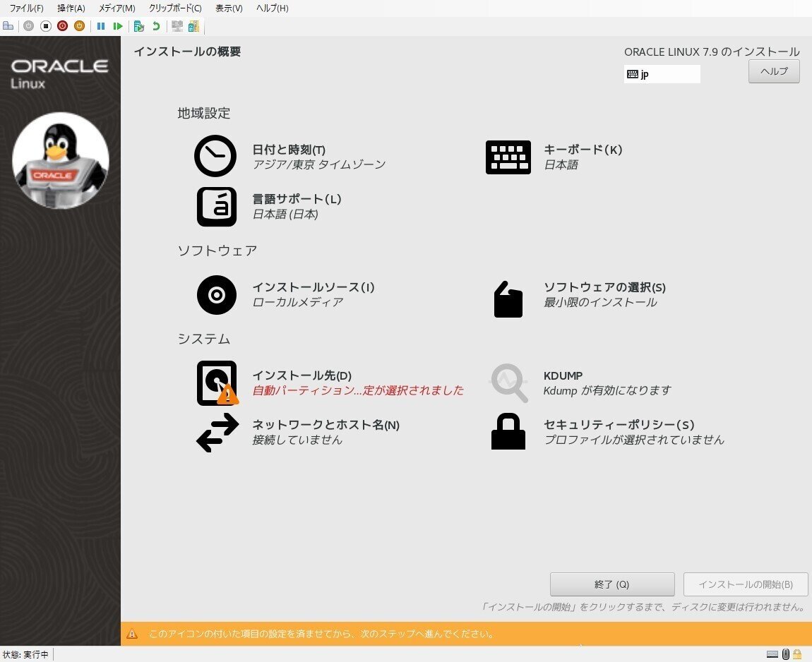The width and height of the screenshot is (812, 662).
Task: Click the Ctrl+Alt+Delete toolbar icon
Action: (8, 26)
